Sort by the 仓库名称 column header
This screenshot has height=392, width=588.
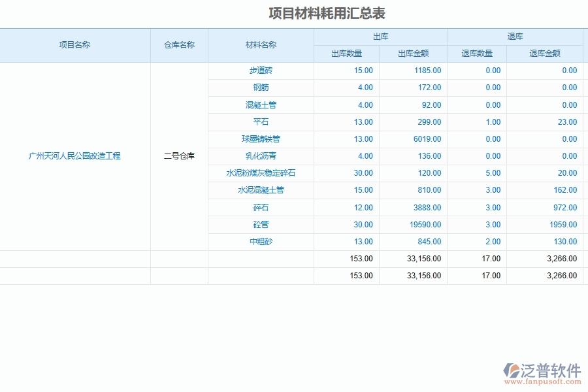180,45
